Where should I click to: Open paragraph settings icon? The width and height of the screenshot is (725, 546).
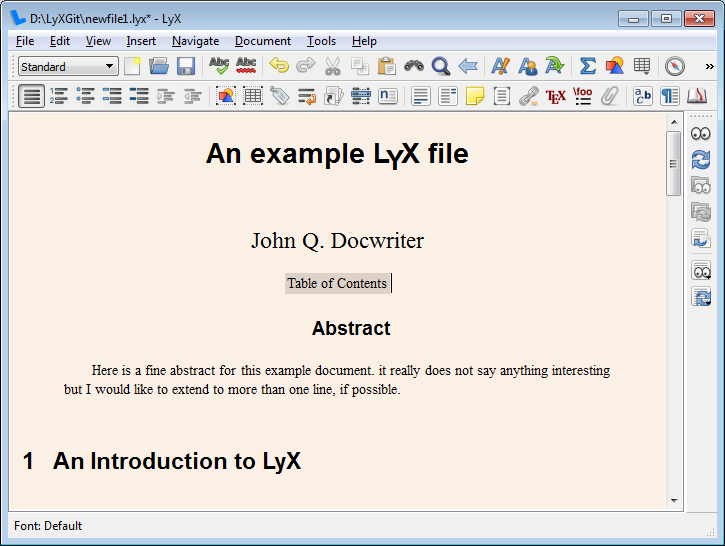pos(670,96)
